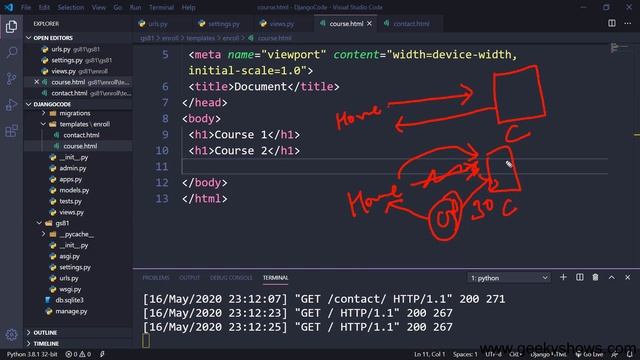Place cursor on empty line 11 in editor
640x360 pixels.
point(394,167)
